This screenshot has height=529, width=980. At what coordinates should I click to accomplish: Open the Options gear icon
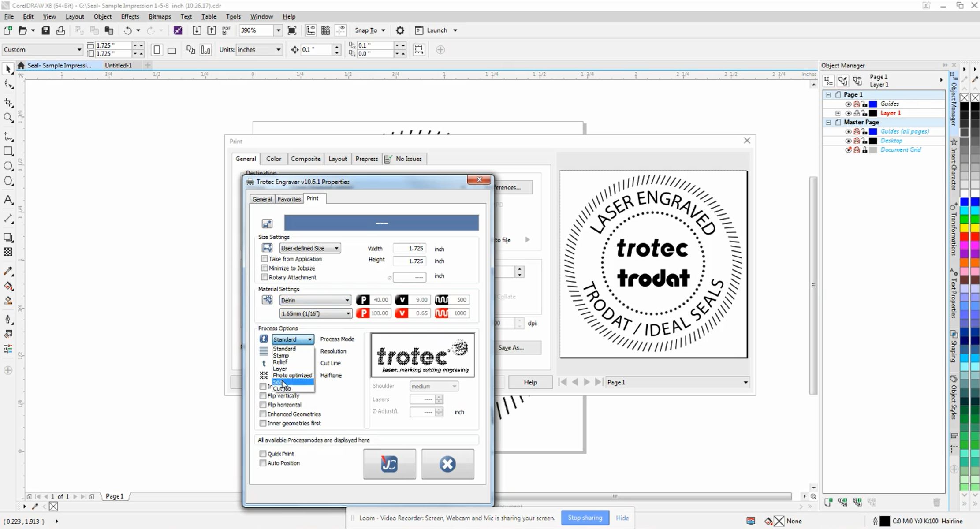[x=400, y=30]
